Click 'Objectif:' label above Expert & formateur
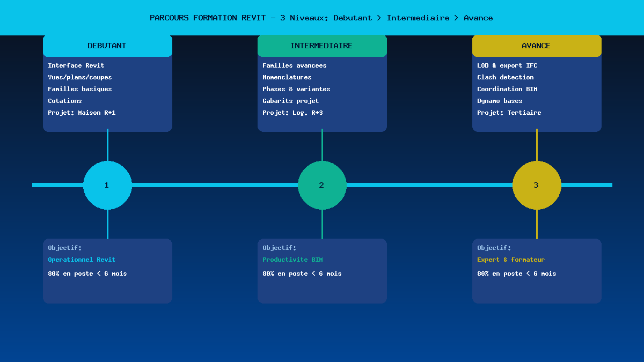Viewport: 644px width, 362px height. coord(494,248)
